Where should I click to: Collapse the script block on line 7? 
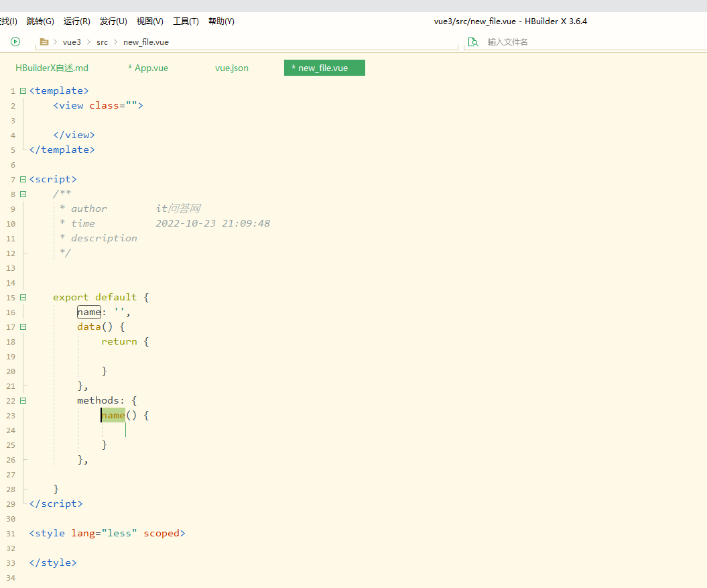click(23, 179)
